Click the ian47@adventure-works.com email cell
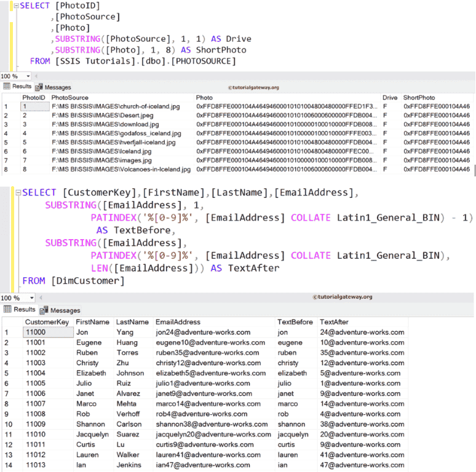 tap(214, 465)
